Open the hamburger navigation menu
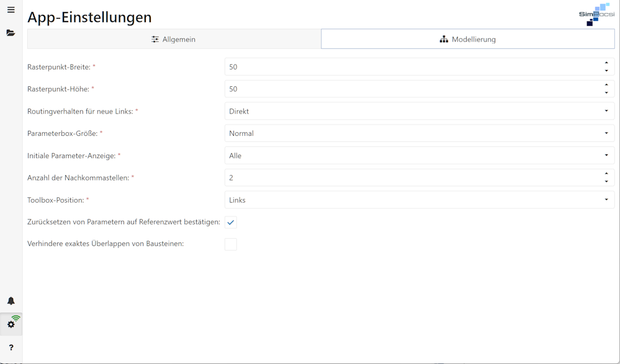The height and width of the screenshot is (364, 620). click(11, 9)
